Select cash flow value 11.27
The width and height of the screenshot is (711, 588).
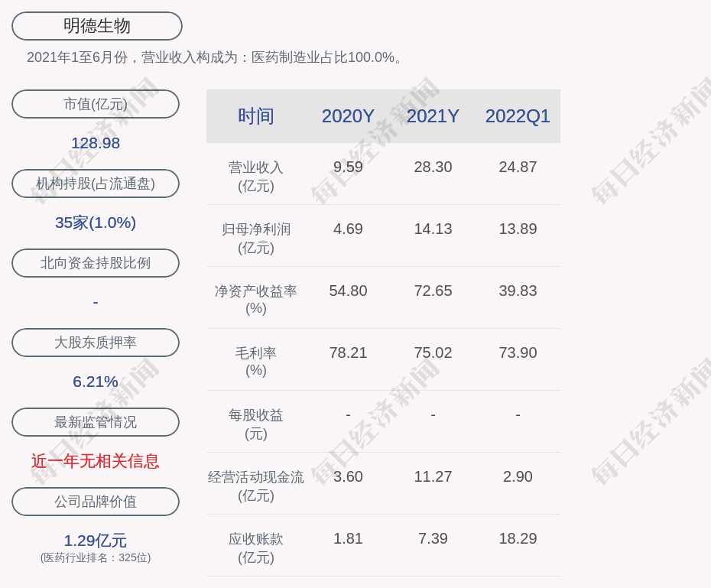click(x=433, y=476)
